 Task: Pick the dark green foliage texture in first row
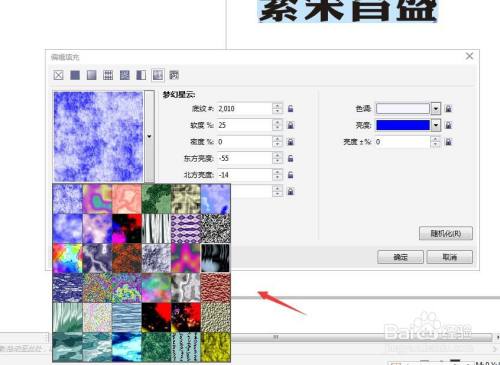156,199
